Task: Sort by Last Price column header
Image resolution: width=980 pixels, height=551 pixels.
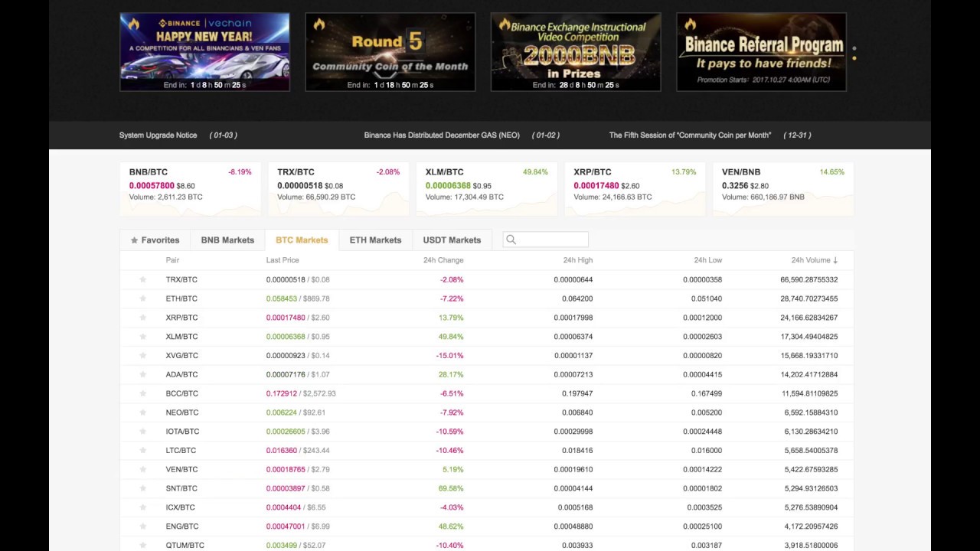Action: [283, 260]
